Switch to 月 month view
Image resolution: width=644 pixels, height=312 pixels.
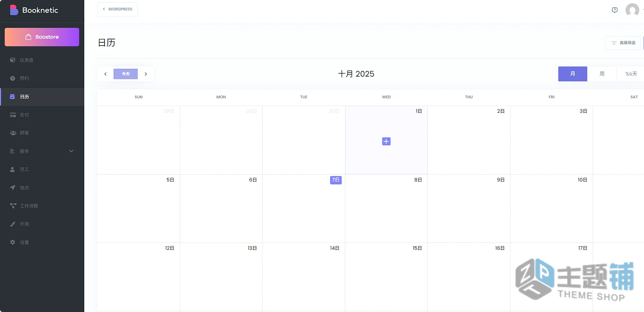(x=573, y=74)
